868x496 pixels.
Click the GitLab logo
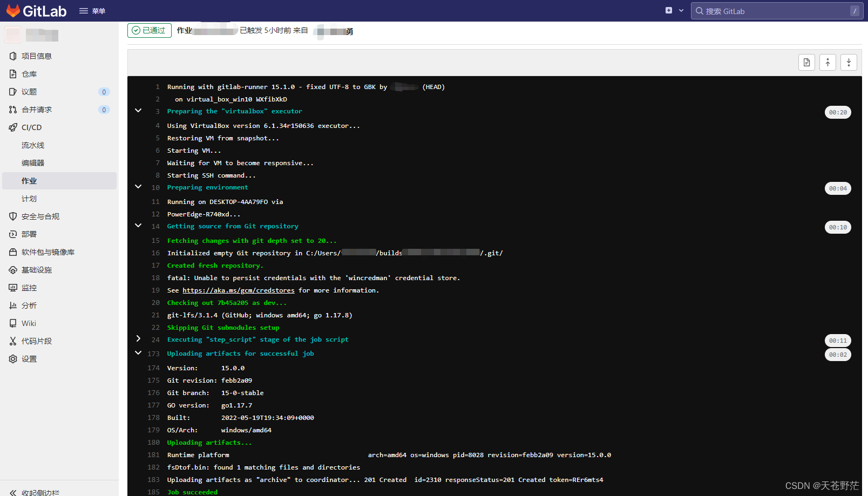coord(36,10)
